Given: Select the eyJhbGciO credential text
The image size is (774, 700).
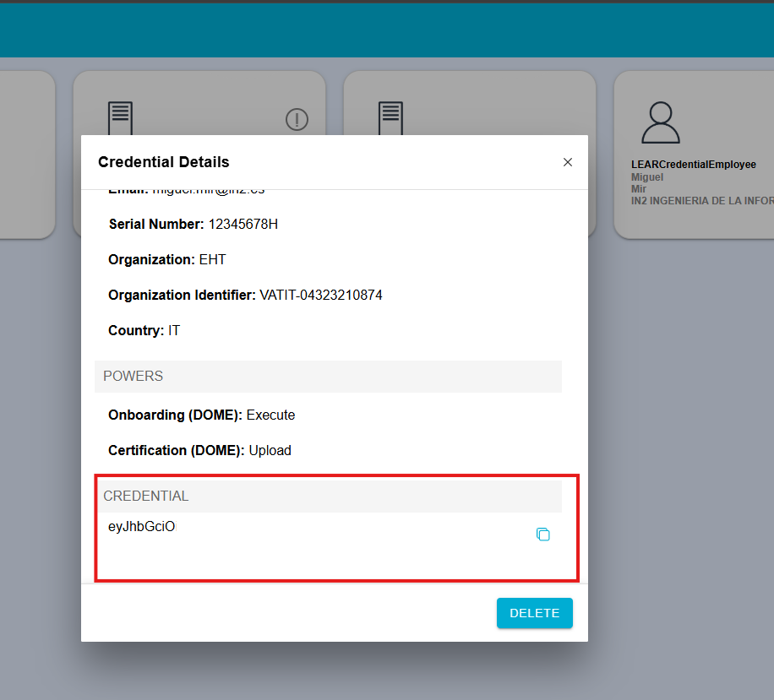Looking at the screenshot, I should pyautogui.click(x=141, y=527).
